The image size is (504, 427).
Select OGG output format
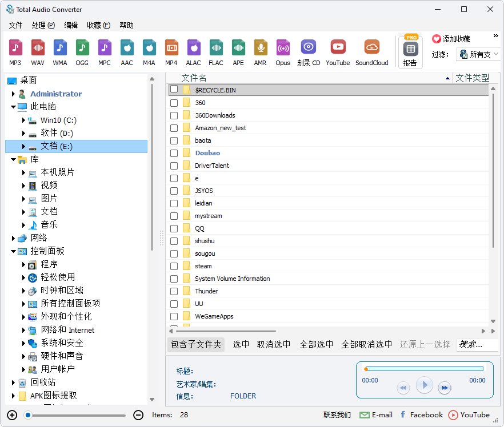pyautogui.click(x=82, y=53)
